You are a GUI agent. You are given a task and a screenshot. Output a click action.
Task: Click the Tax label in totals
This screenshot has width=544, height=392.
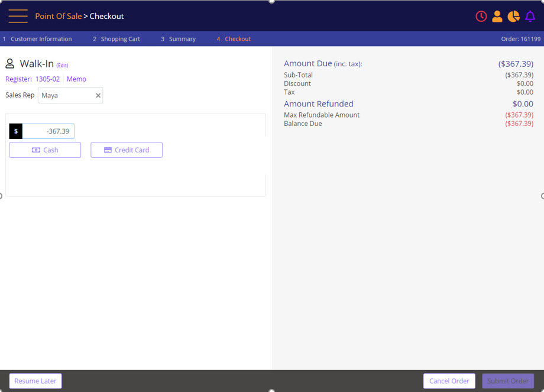tap(289, 92)
